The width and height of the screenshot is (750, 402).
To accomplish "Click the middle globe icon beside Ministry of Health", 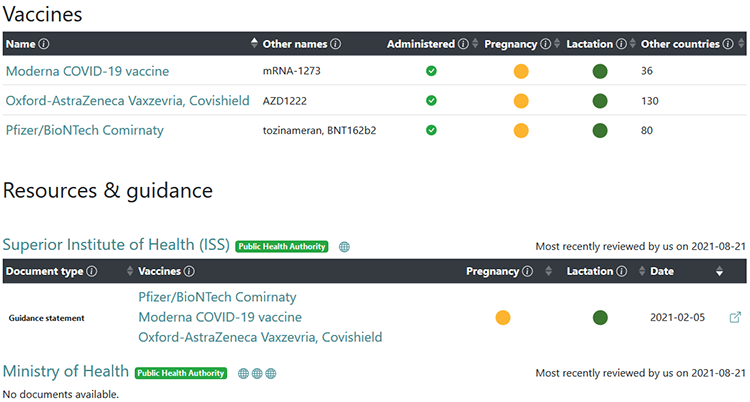I will pos(257,373).
